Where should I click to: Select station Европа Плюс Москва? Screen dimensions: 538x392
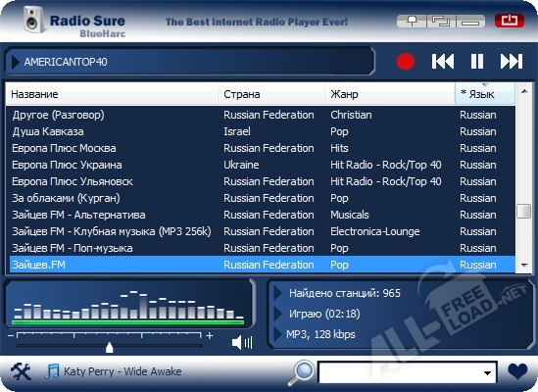click(x=263, y=148)
